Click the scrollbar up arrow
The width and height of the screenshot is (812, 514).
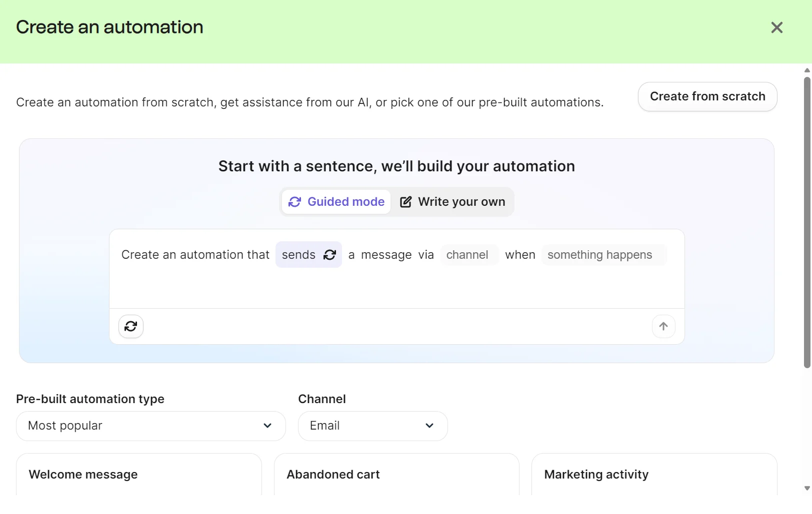tap(807, 70)
